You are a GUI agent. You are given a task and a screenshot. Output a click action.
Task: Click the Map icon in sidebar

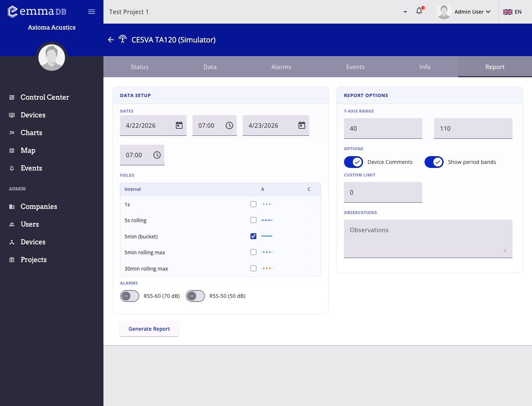coord(12,151)
